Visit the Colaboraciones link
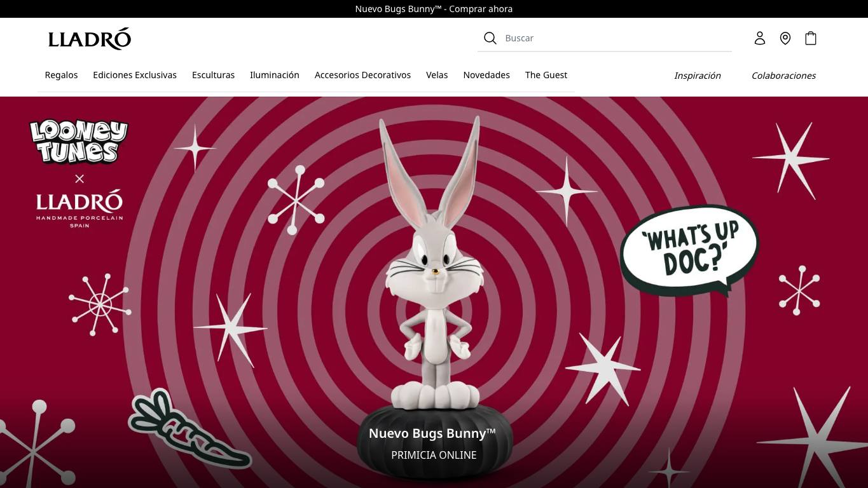868x488 pixels. coord(783,76)
